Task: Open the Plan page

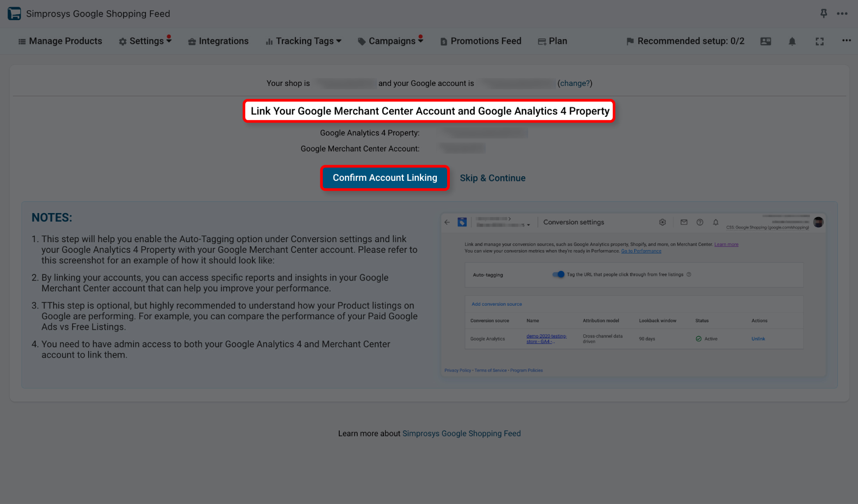Action: (x=552, y=41)
